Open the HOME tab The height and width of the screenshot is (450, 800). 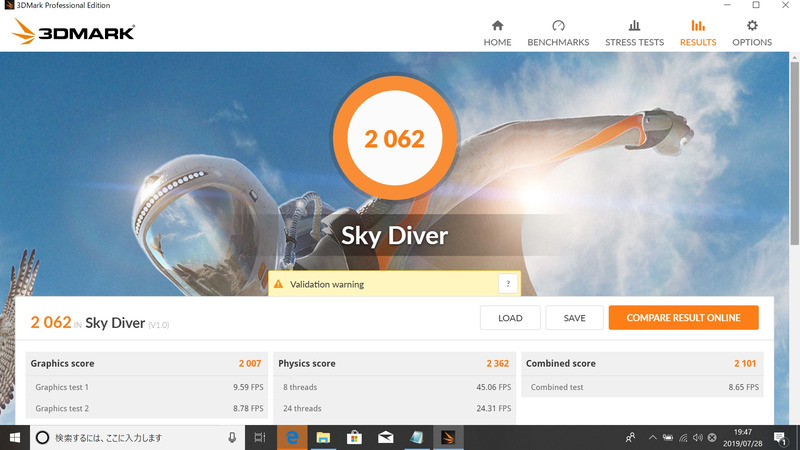pyautogui.click(x=497, y=33)
